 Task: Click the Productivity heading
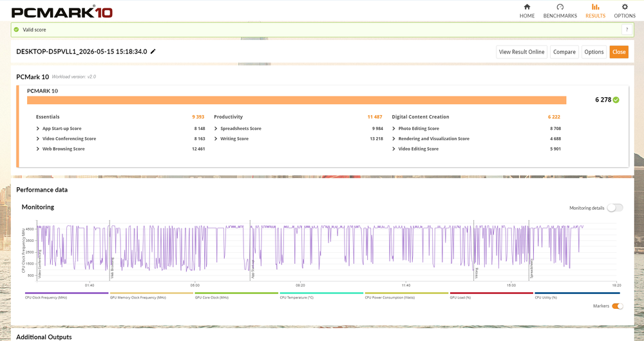click(x=229, y=117)
